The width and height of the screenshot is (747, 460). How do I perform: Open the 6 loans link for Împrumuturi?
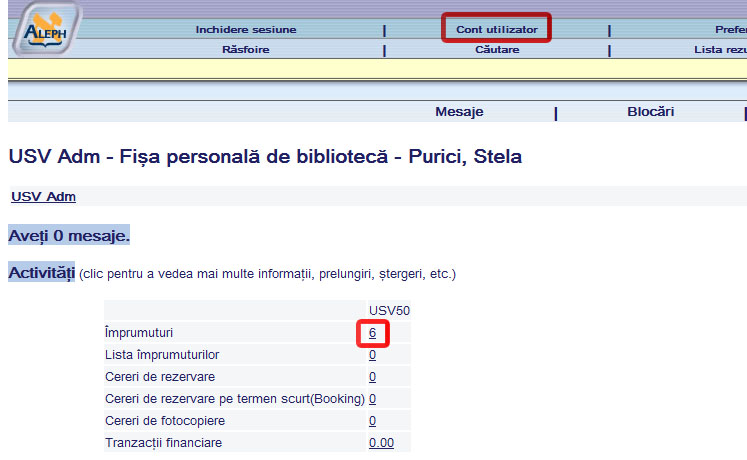pos(372,332)
